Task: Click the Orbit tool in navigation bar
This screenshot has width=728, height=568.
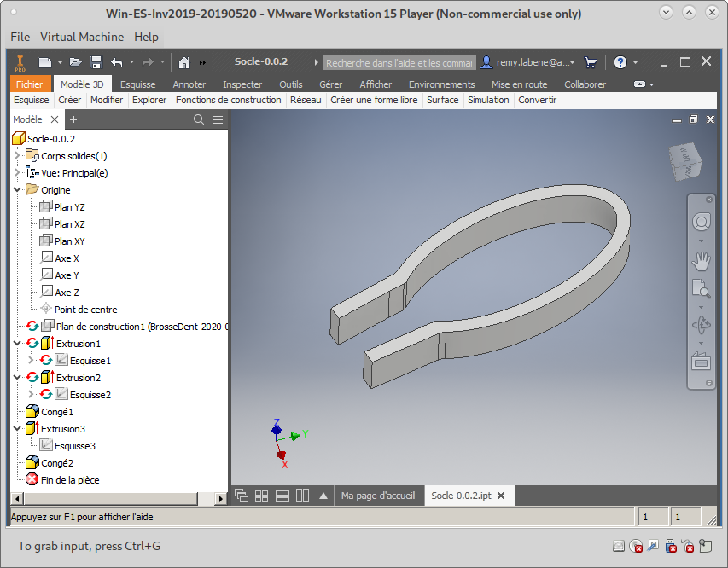Action: 701,325
